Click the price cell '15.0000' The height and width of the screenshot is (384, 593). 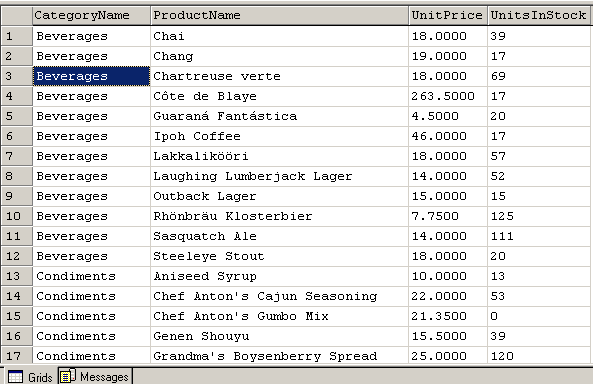448,196
